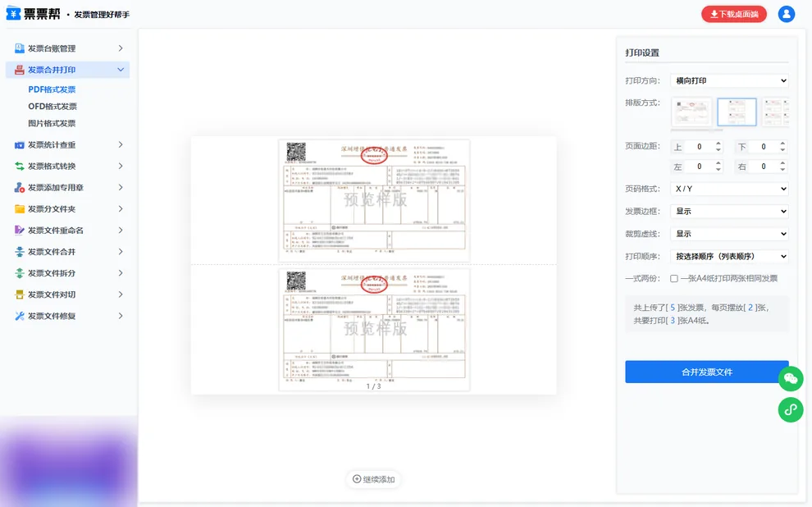Click the left margin 左 input field
The image size is (812, 507).
(699, 167)
